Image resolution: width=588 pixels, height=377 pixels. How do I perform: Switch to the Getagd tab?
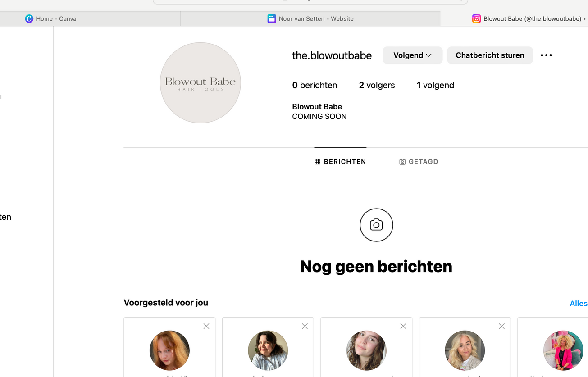(419, 162)
